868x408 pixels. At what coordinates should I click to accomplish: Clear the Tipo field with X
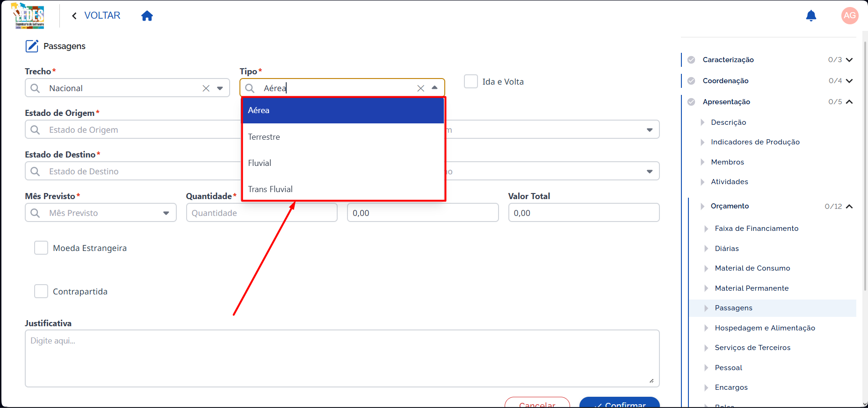pyautogui.click(x=420, y=88)
